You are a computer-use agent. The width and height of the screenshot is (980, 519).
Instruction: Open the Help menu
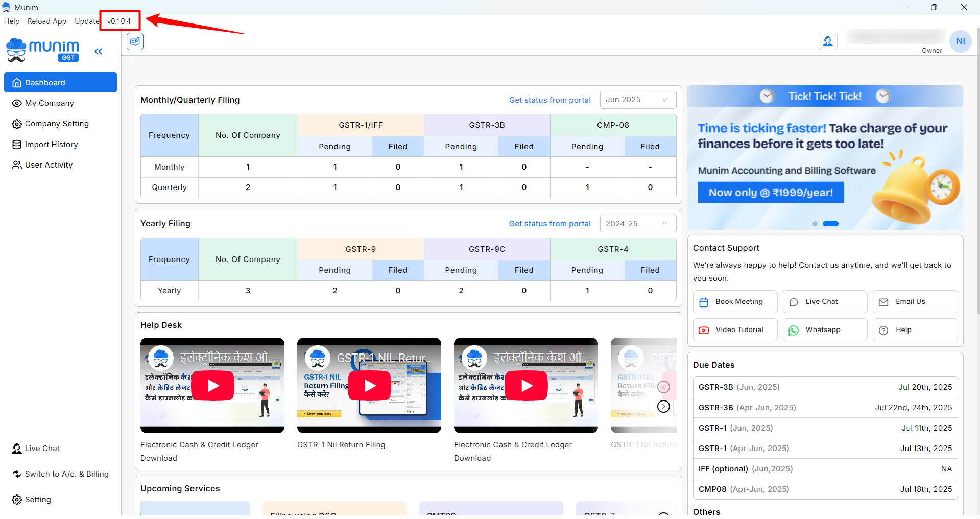[x=12, y=21]
